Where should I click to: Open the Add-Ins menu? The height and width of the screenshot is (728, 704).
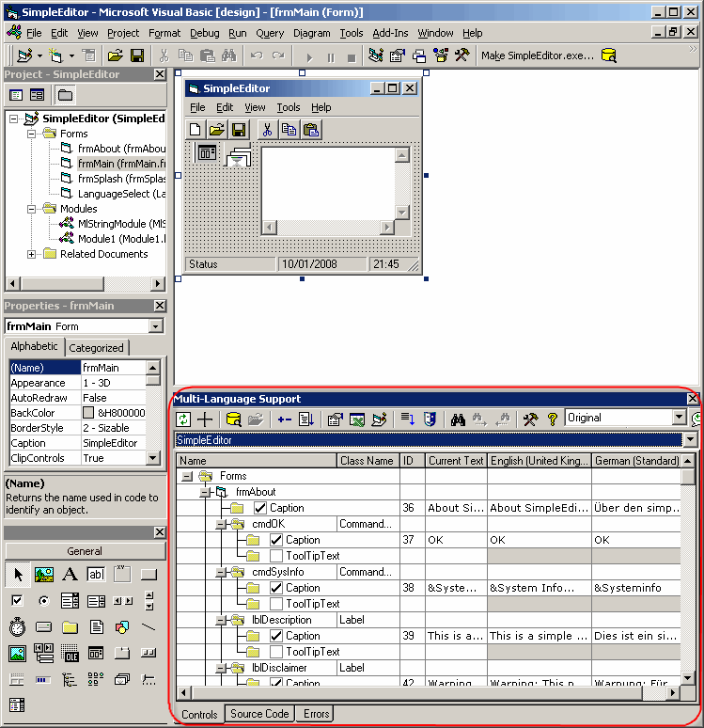tap(390, 33)
